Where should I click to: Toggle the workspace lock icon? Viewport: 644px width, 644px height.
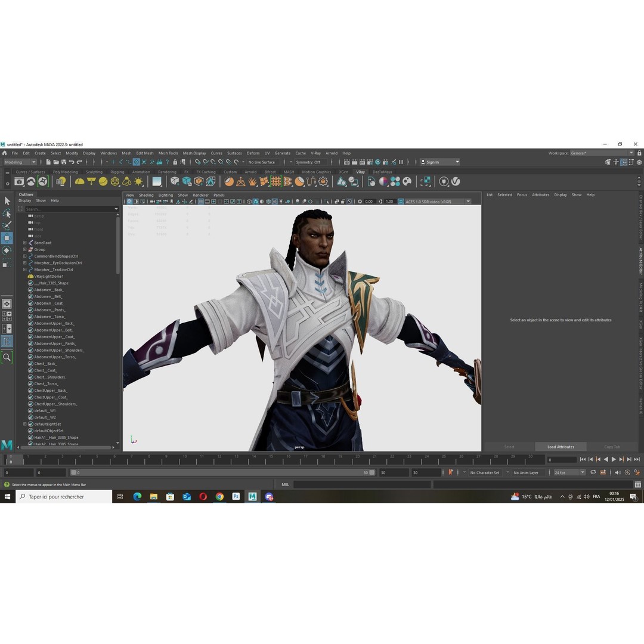point(639,153)
